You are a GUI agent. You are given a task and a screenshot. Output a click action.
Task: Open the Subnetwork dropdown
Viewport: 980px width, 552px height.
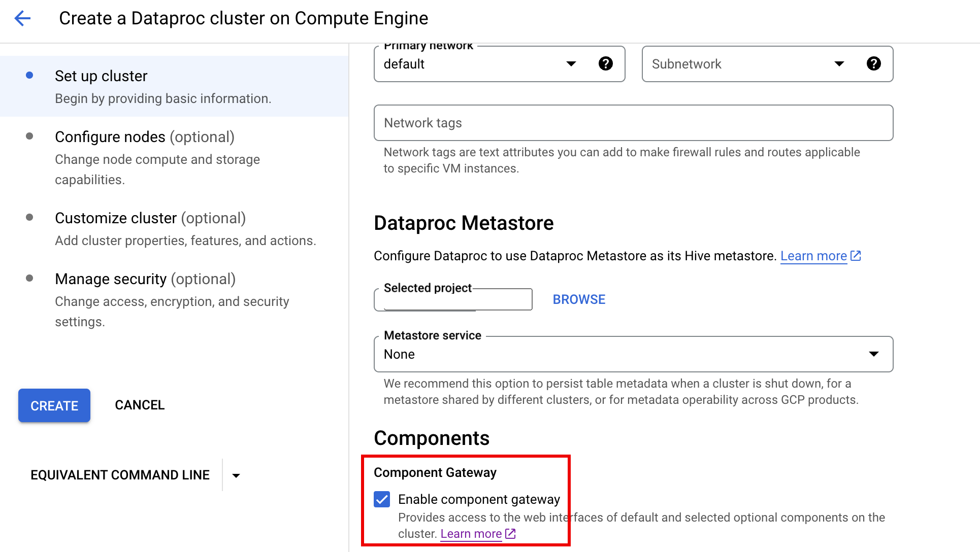(x=839, y=64)
